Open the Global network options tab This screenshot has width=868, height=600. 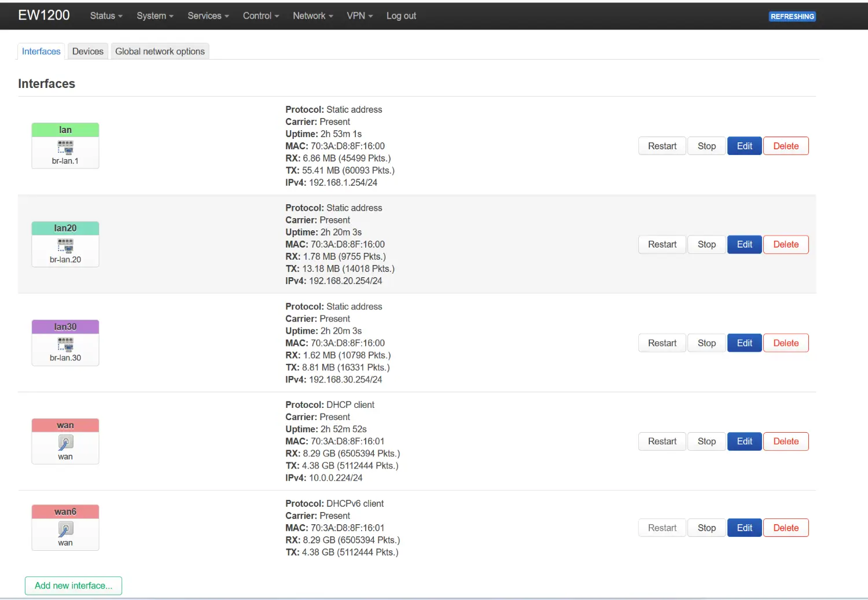(160, 51)
